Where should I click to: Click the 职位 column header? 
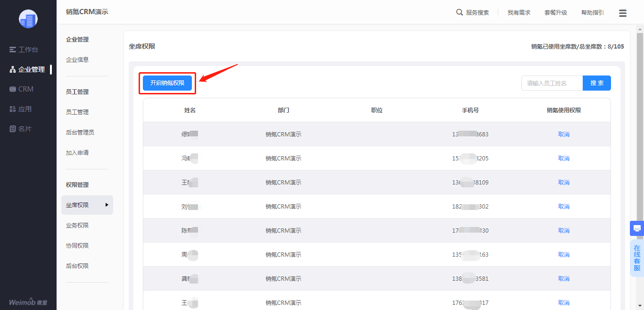pos(377,110)
